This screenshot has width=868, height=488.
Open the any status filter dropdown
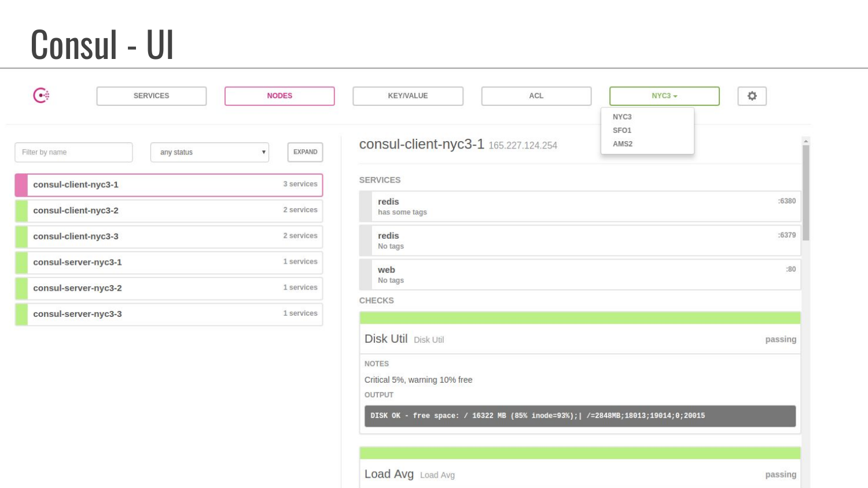209,152
